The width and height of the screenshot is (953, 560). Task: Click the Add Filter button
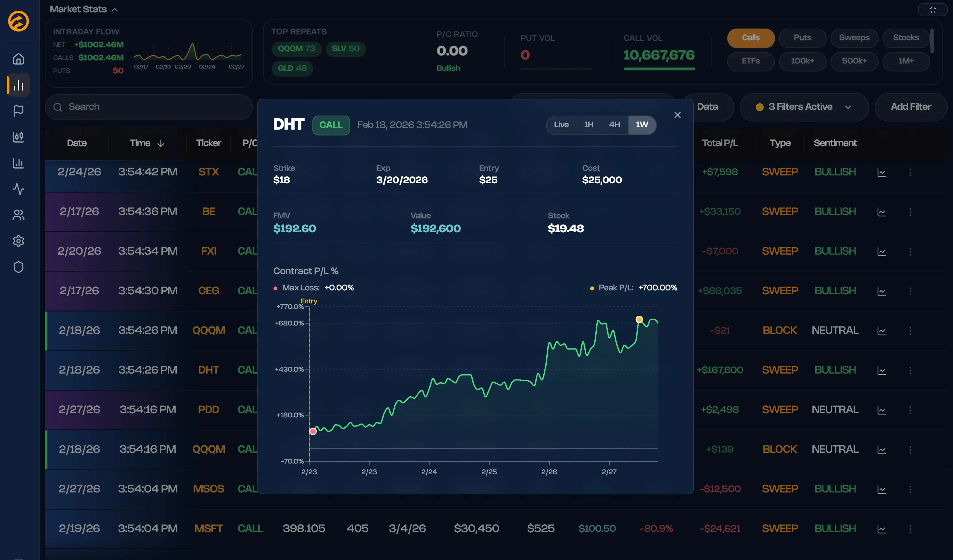click(911, 107)
